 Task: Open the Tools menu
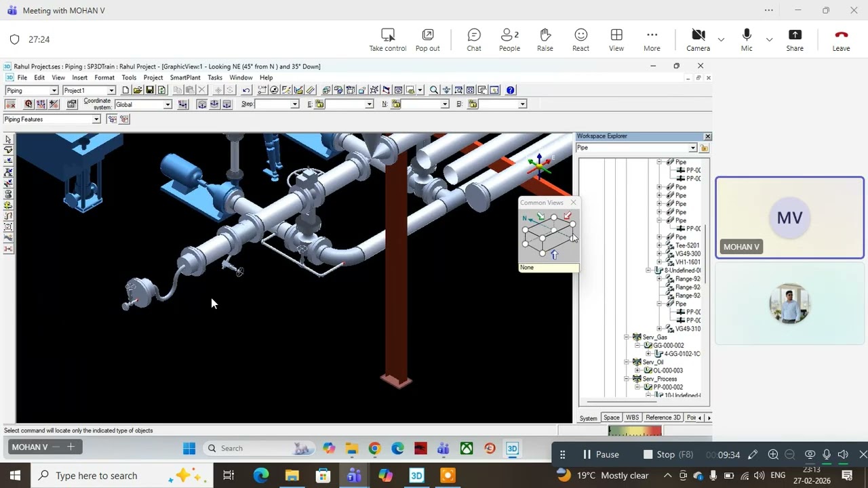(129, 78)
